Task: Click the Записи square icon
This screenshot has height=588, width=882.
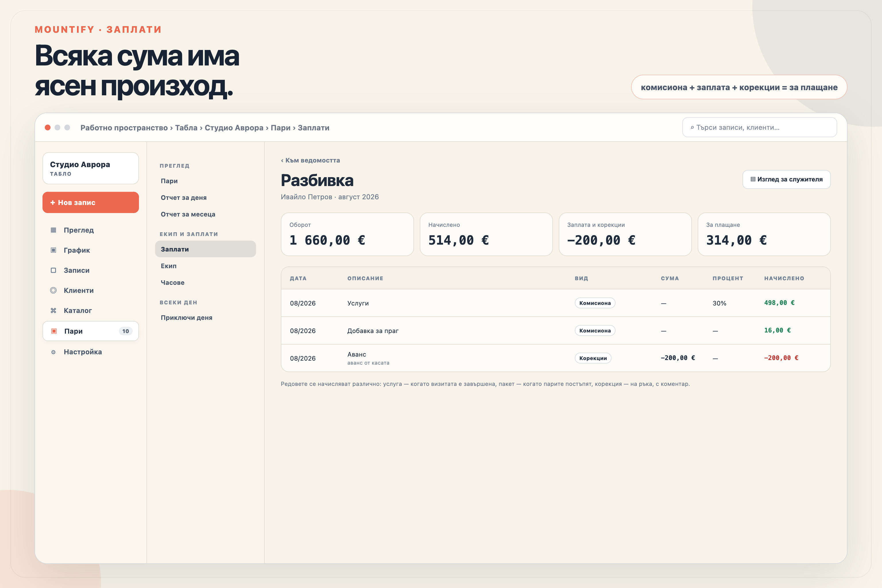Action: (53, 270)
